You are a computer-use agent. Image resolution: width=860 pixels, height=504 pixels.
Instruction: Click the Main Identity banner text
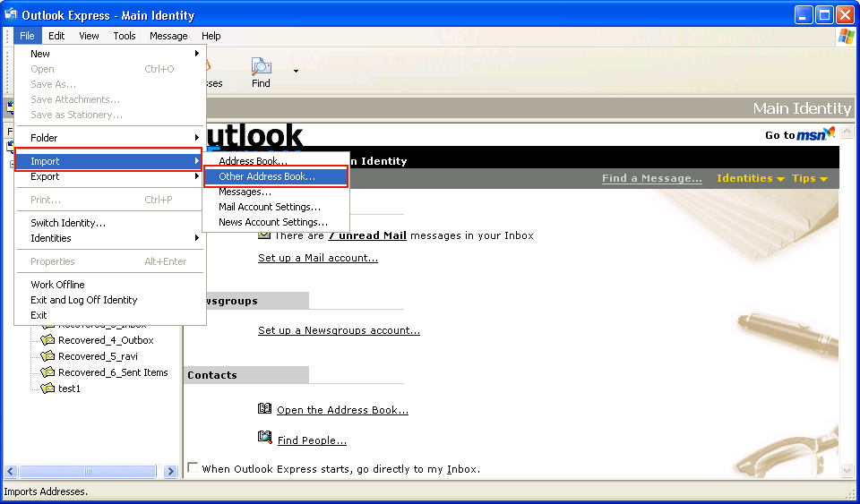tap(802, 108)
